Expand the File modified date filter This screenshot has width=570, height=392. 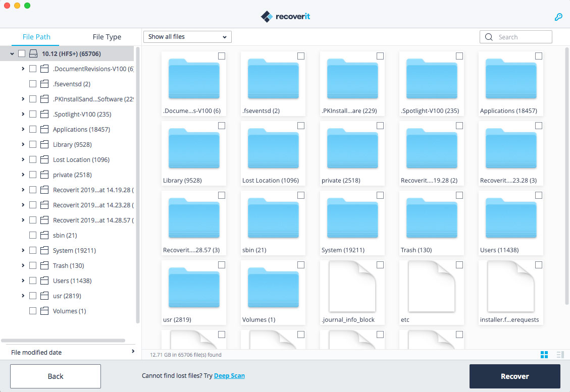coord(133,352)
